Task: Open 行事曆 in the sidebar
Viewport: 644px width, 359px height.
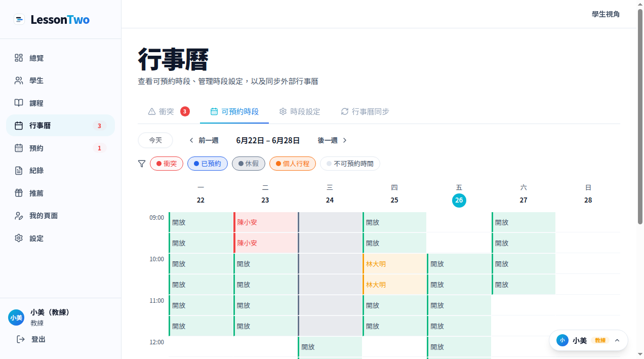Action: pos(60,126)
